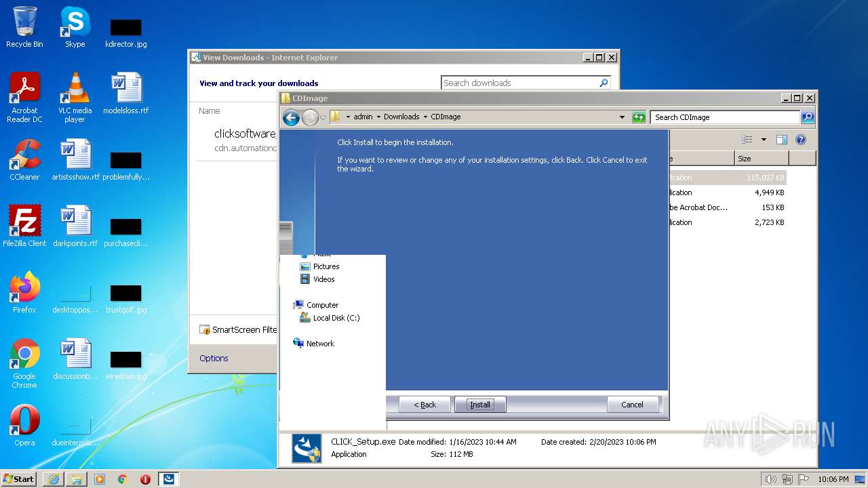Screen dimensions: 868x488
Task: Open the Recycle Bin desktop icon
Action: click(x=24, y=27)
